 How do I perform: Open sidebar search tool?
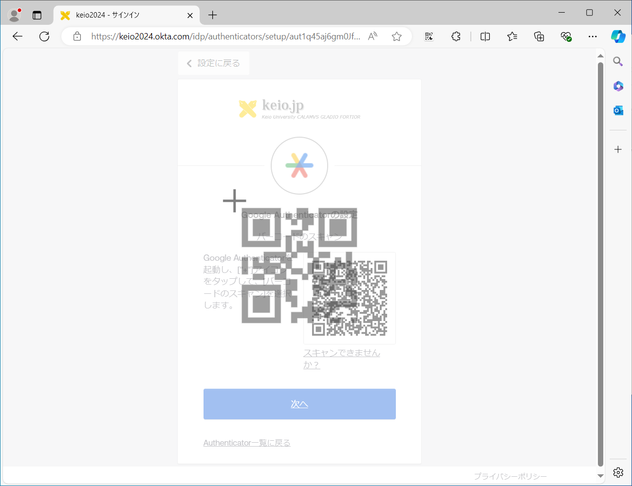tap(618, 62)
